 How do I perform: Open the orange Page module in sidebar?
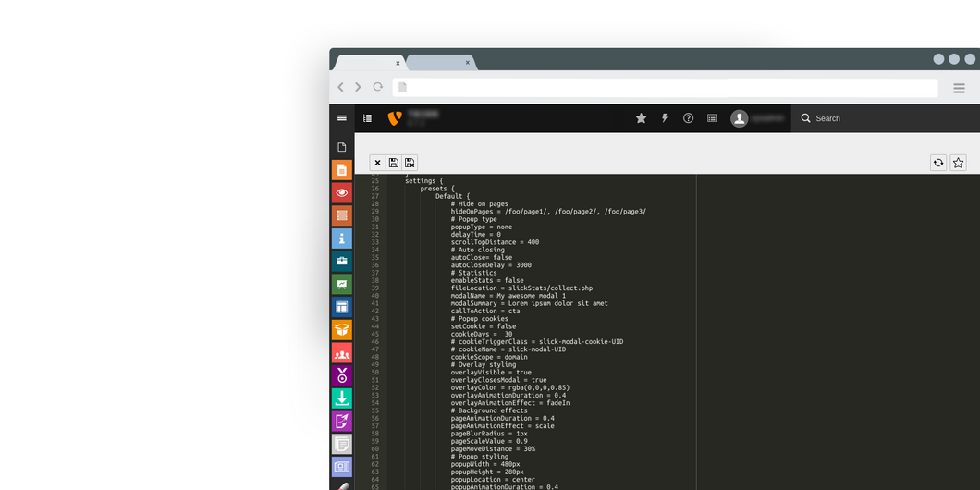[342, 170]
